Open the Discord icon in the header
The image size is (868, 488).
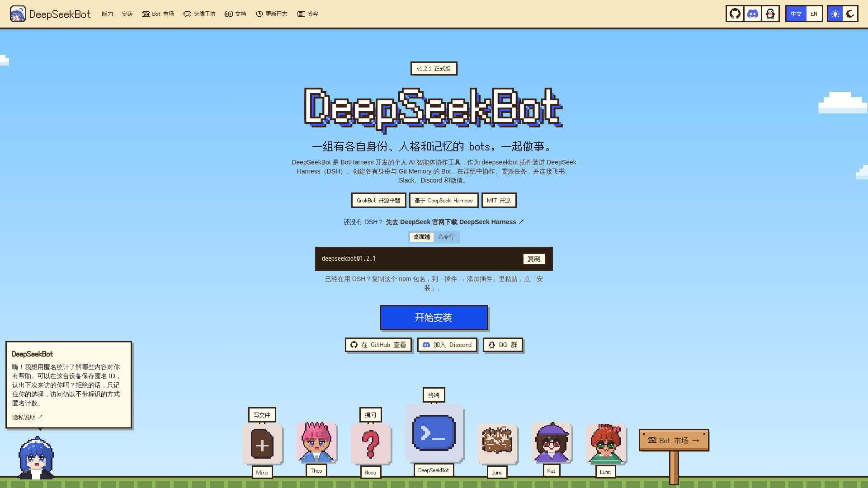click(x=753, y=14)
